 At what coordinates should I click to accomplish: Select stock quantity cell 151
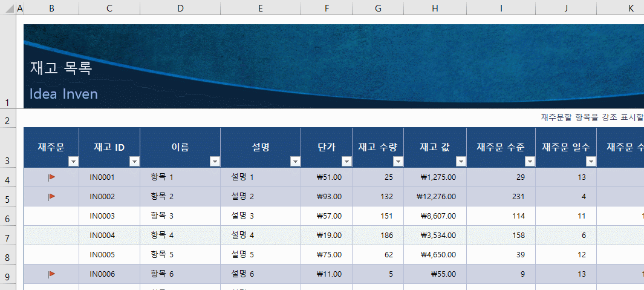378,216
